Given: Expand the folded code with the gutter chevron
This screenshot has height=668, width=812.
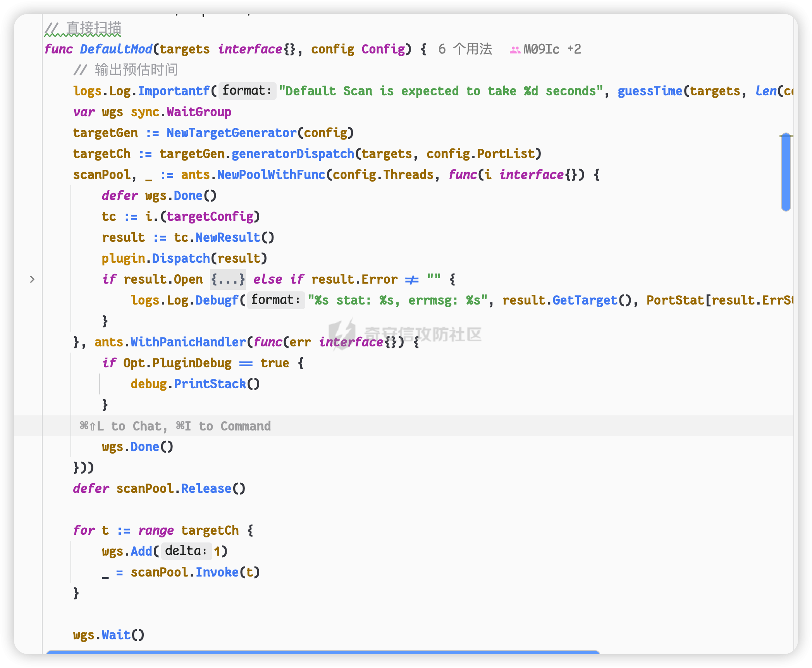Looking at the screenshot, I should pyautogui.click(x=32, y=279).
